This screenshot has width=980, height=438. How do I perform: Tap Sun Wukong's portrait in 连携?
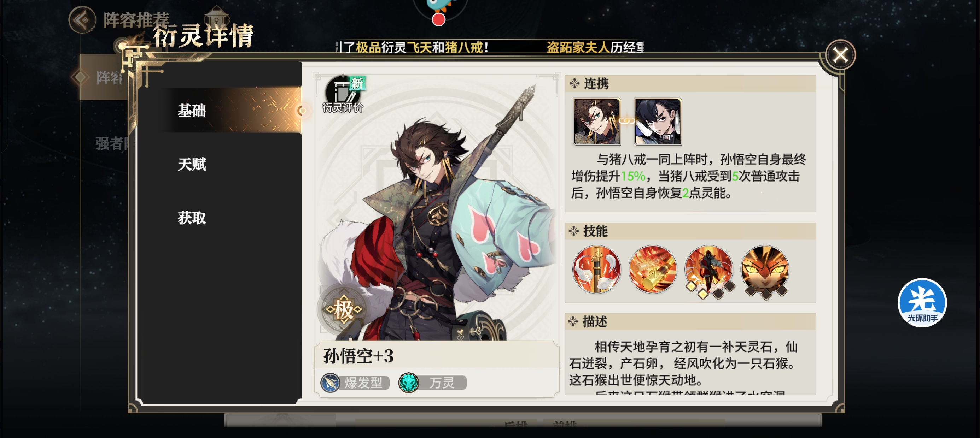(x=597, y=122)
